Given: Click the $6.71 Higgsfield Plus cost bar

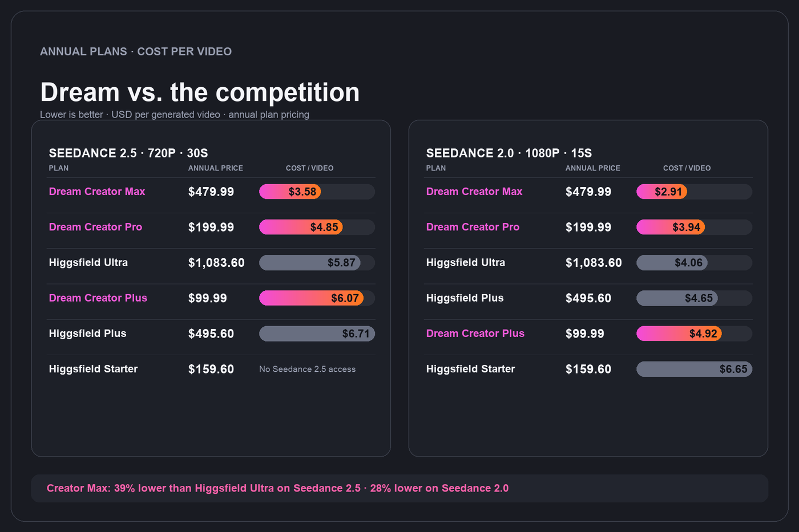Looking at the screenshot, I should pyautogui.click(x=317, y=334).
